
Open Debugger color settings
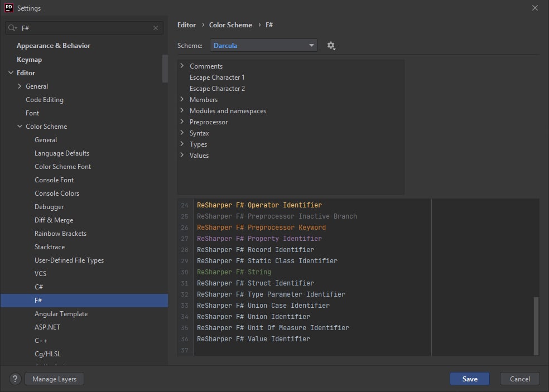(49, 207)
